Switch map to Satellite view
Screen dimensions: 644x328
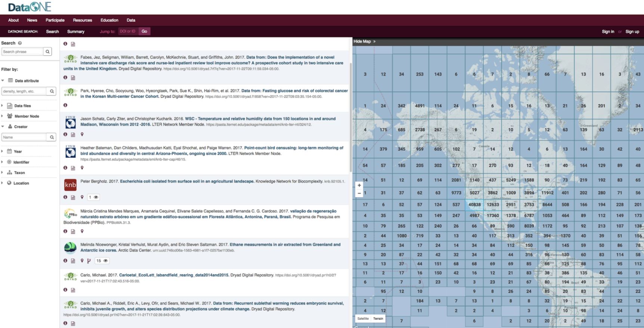click(363, 319)
